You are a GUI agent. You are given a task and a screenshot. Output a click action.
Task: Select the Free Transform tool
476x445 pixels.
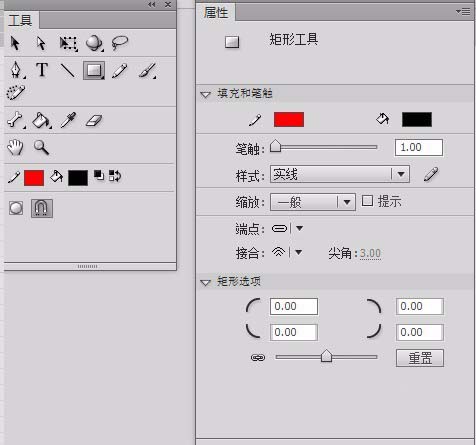coord(68,44)
